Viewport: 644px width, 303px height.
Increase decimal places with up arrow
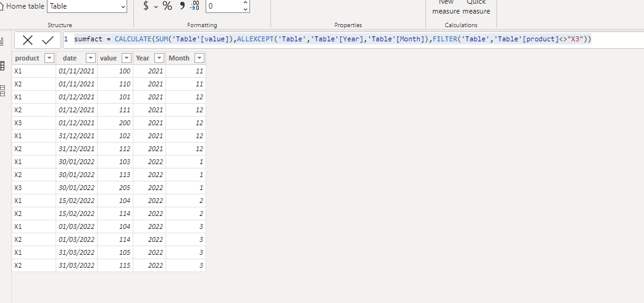245,2
